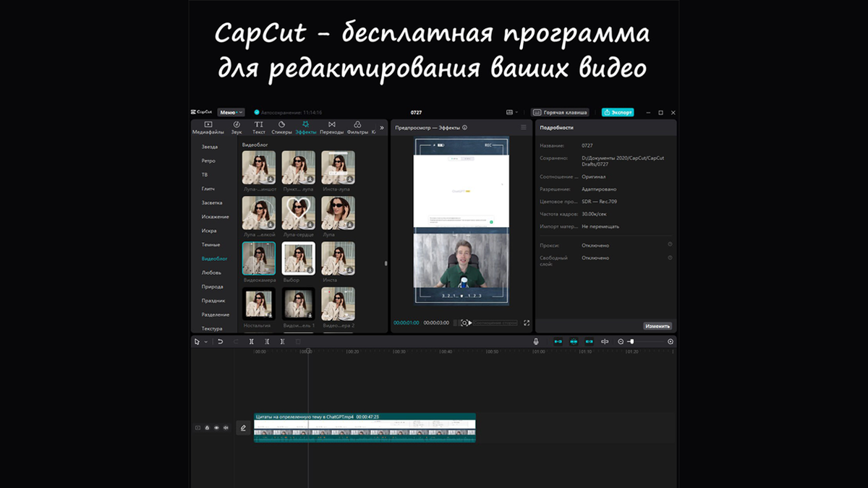The height and width of the screenshot is (488, 868).
Task: Choose the Лупа-сердце heart effect thumbnail
Action: tap(299, 213)
